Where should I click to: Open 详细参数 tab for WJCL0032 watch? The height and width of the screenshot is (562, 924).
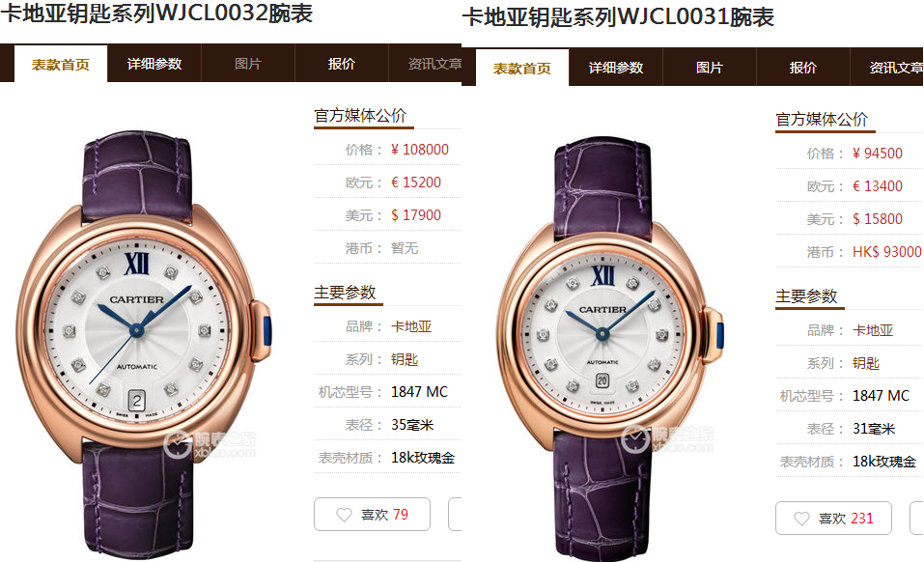point(154,64)
